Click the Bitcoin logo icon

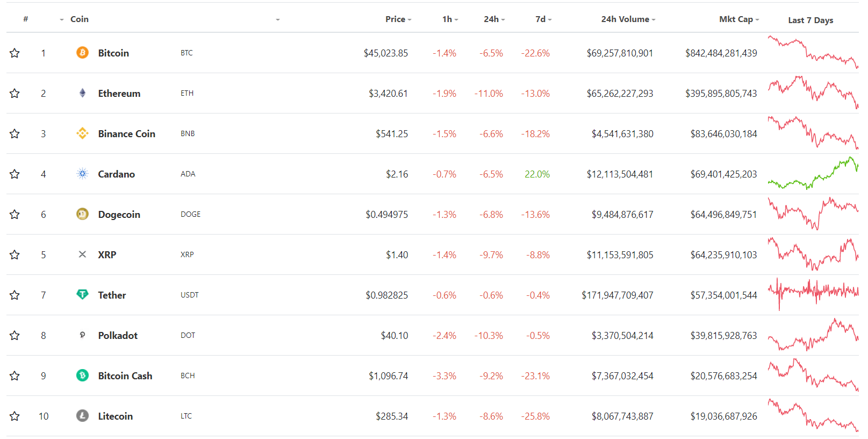[82, 53]
